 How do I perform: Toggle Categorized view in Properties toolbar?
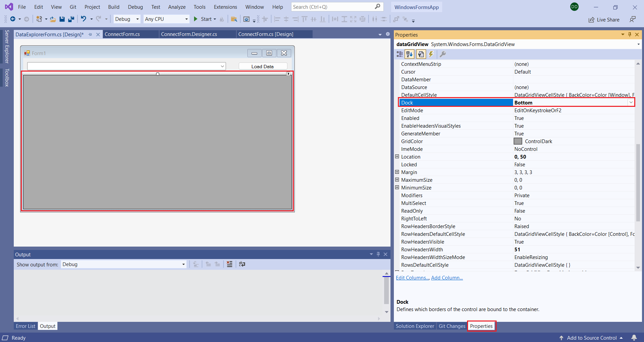pos(400,54)
